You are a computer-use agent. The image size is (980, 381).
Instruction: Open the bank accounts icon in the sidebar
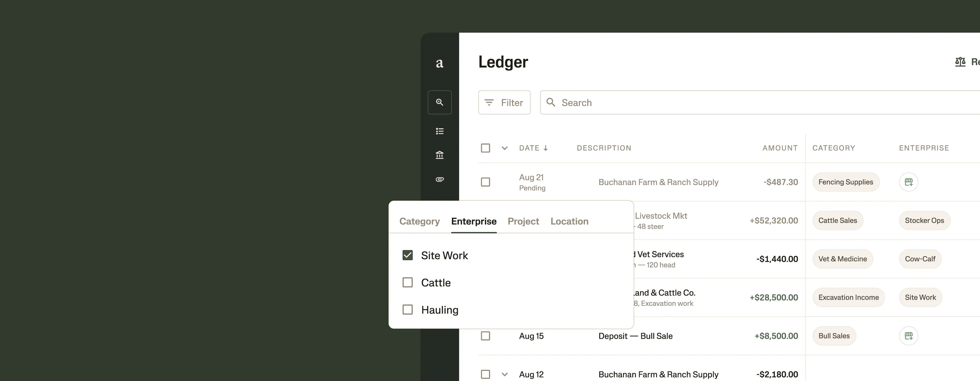click(x=439, y=155)
